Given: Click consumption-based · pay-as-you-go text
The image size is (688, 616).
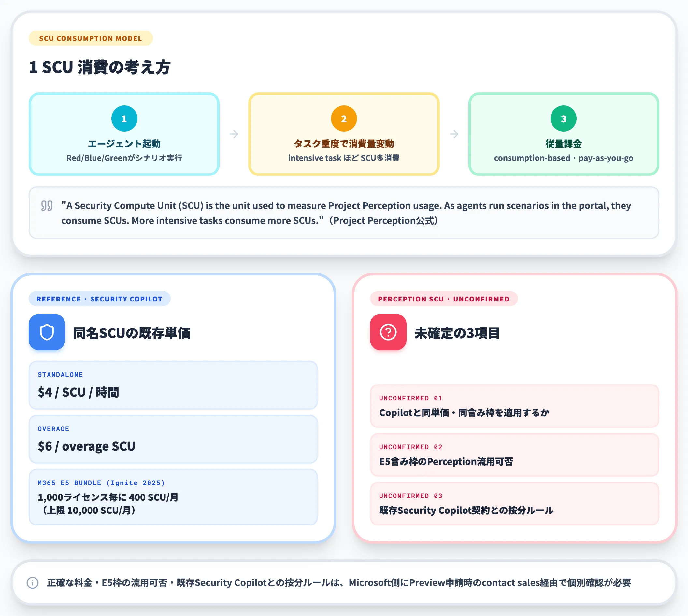Looking at the screenshot, I should click(564, 158).
